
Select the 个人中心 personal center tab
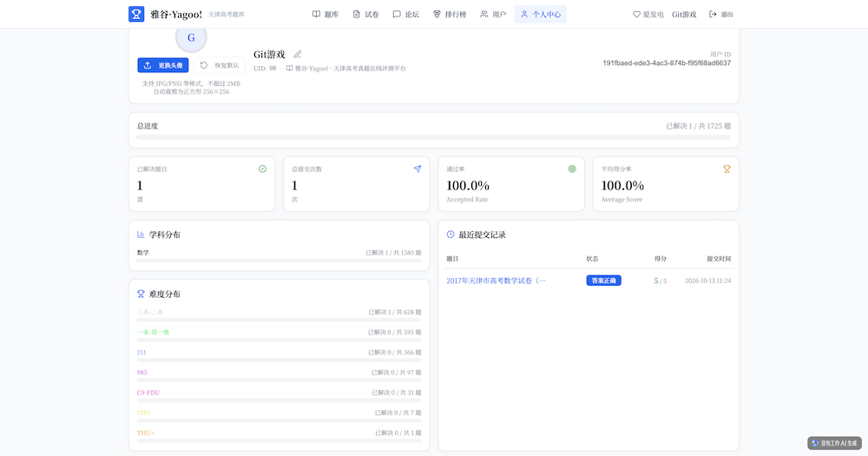click(540, 15)
